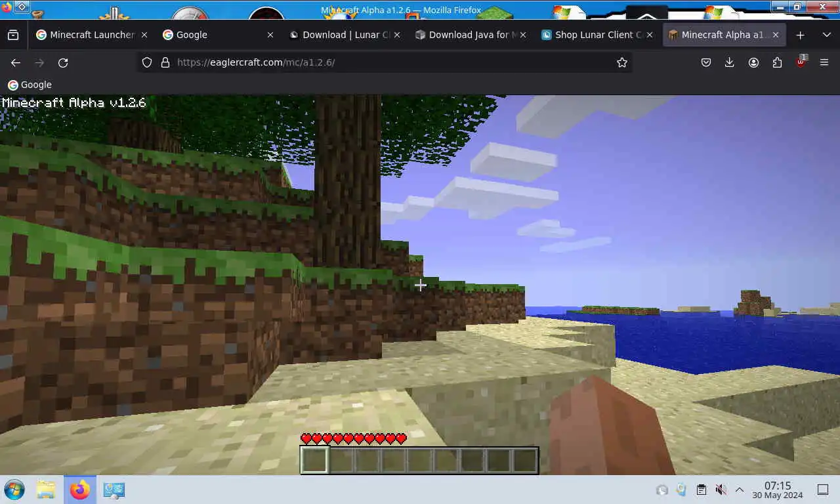
Task: Save page to Pocket
Action: 706,62
